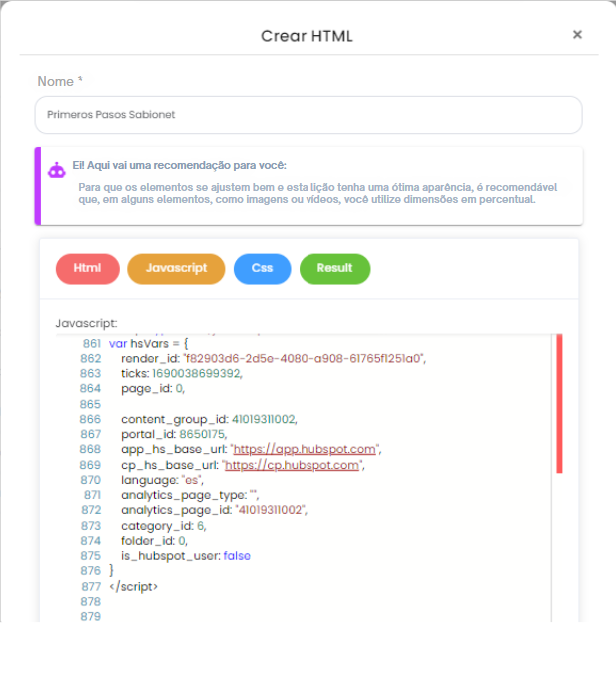Click the render_id line in the code
This screenshot has height=678, width=616.
(x=274, y=358)
